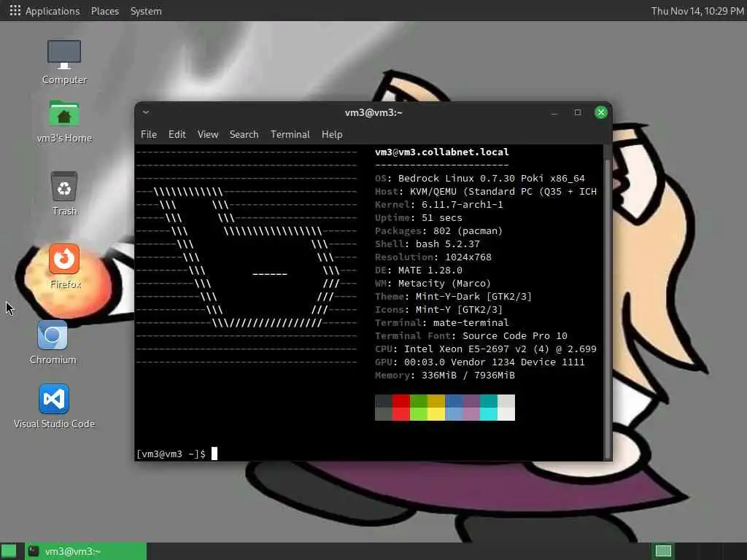Viewport: 747px width, 560px height.
Task: Open the Applications menu
Action: (x=53, y=11)
